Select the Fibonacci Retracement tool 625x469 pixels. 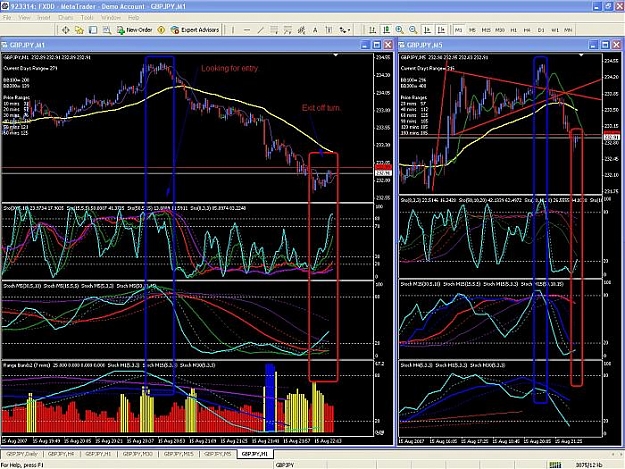point(287,30)
